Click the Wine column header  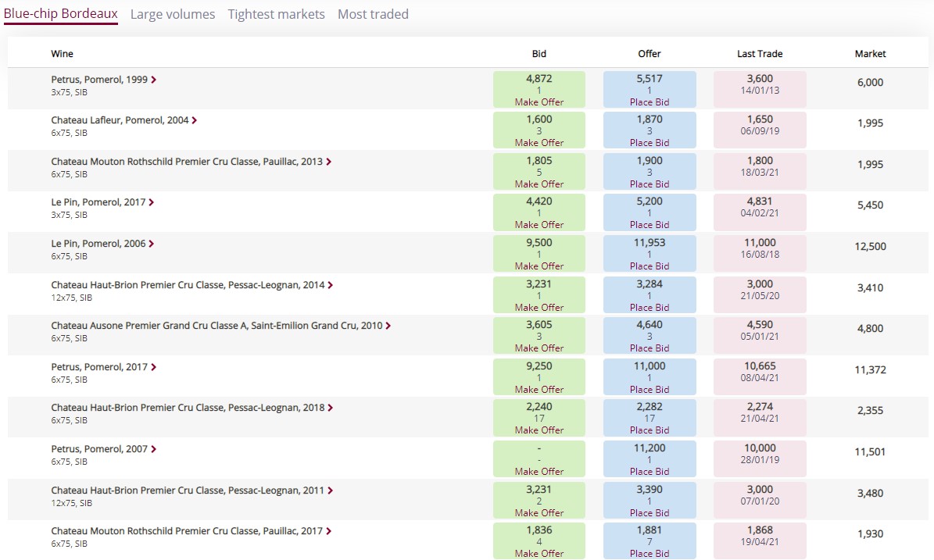[62, 54]
